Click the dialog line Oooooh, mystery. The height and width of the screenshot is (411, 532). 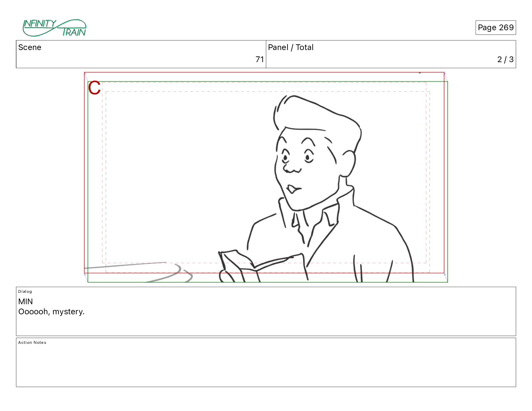51,312
